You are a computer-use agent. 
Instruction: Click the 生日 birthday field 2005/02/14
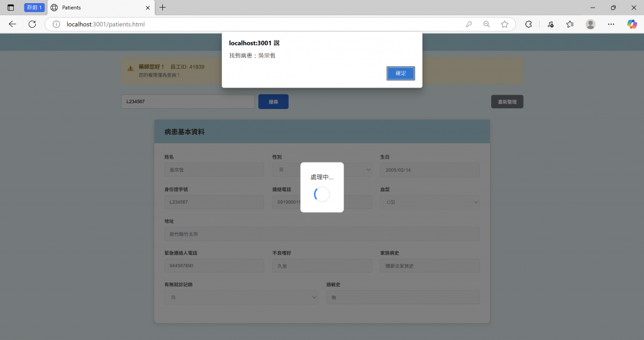click(430, 170)
